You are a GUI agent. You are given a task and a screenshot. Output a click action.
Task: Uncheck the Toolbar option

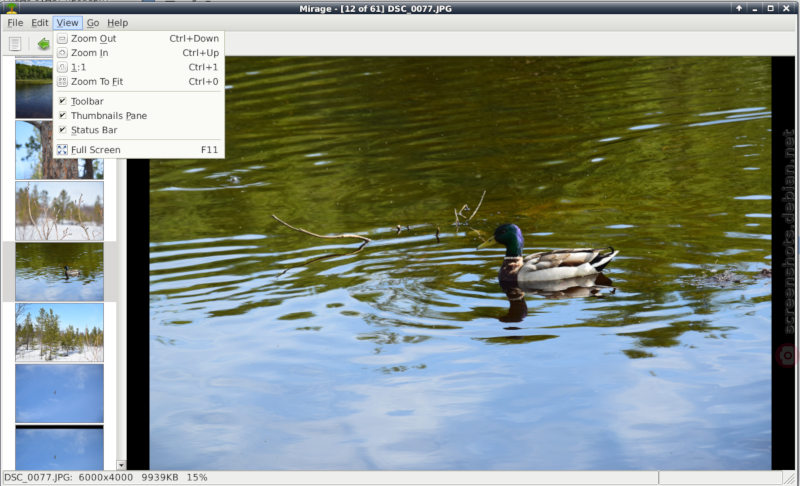(x=138, y=101)
